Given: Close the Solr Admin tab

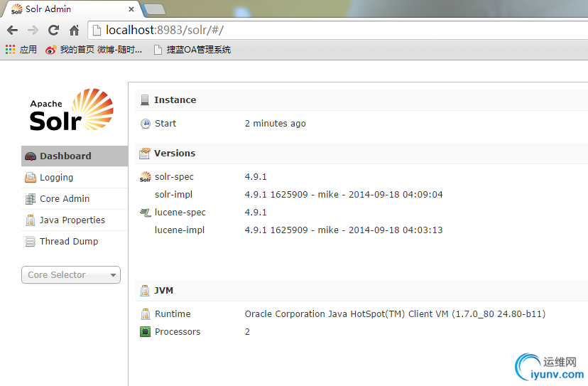Looking at the screenshot, I should click(131, 9).
